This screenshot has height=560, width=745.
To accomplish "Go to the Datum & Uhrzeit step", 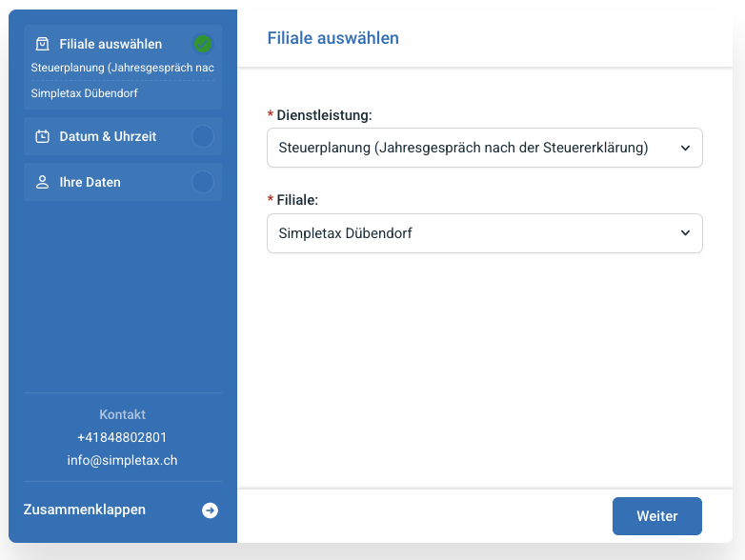I will (x=108, y=136).
